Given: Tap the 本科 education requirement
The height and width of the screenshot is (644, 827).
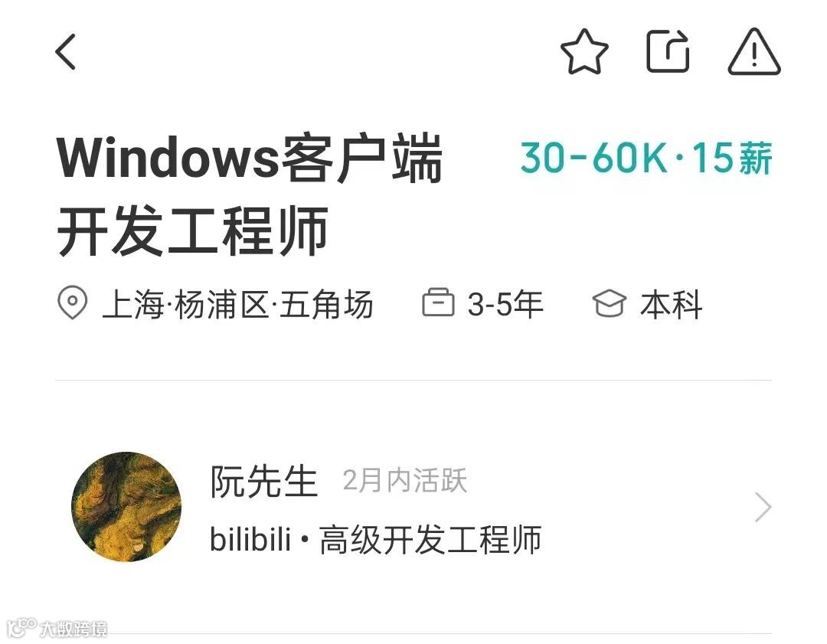Looking at the screenshot, I should [672, 304].
